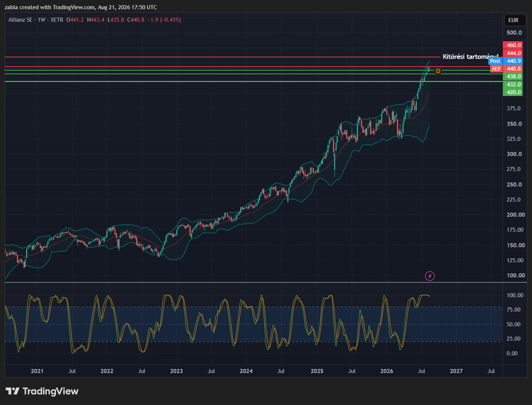This screenshot has height=405, width=532.
Task: Click the close value C440.8
Action: 136,20
